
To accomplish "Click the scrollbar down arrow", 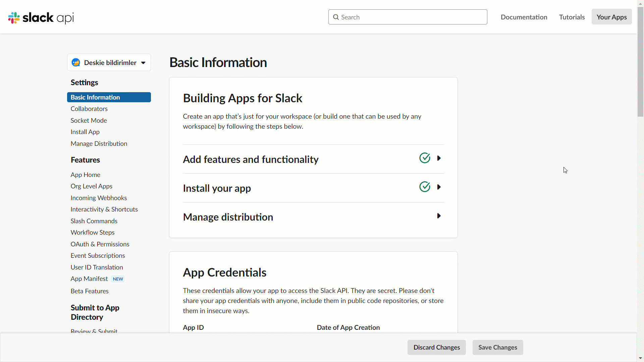I will (640, 358).
